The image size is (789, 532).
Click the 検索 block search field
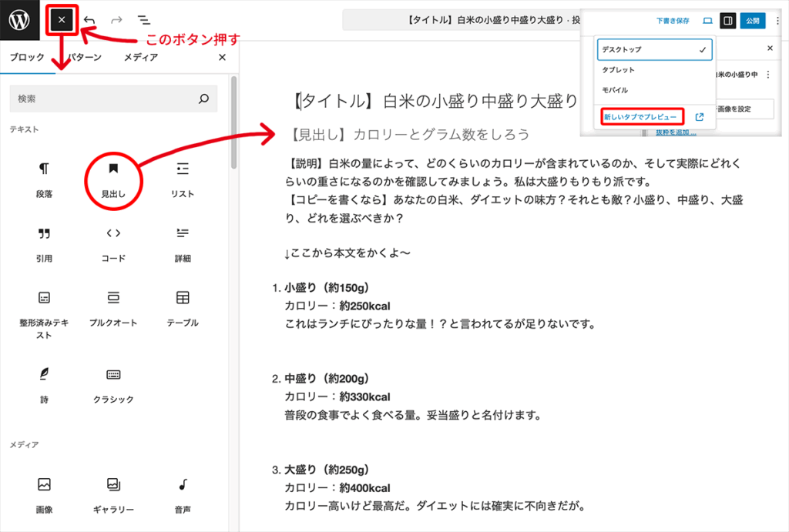click(x=104, y=99)
